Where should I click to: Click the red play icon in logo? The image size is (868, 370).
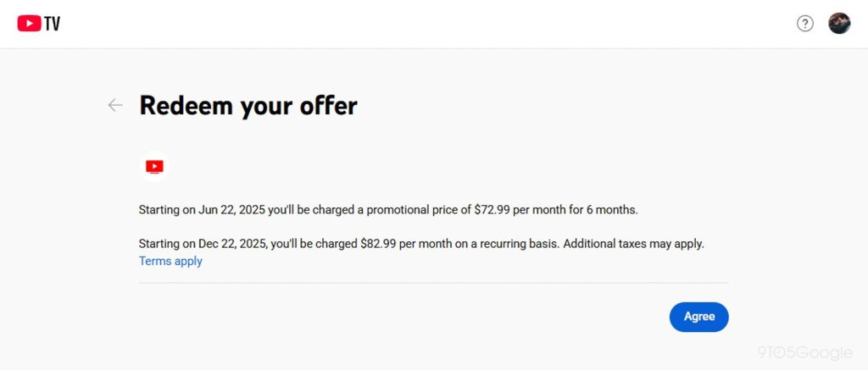29,24
